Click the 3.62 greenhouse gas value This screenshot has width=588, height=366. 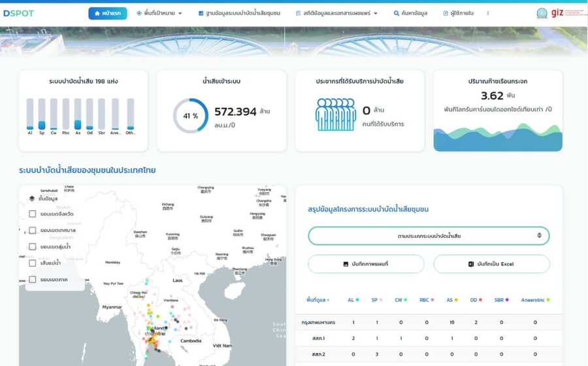492,95
